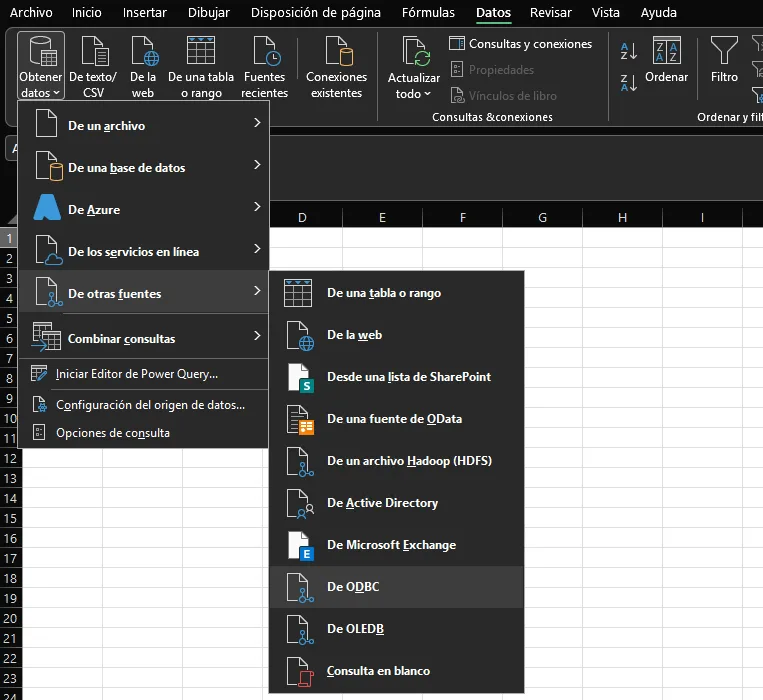
Task: Click the Power Query editor icon
Action: [39, 373]
